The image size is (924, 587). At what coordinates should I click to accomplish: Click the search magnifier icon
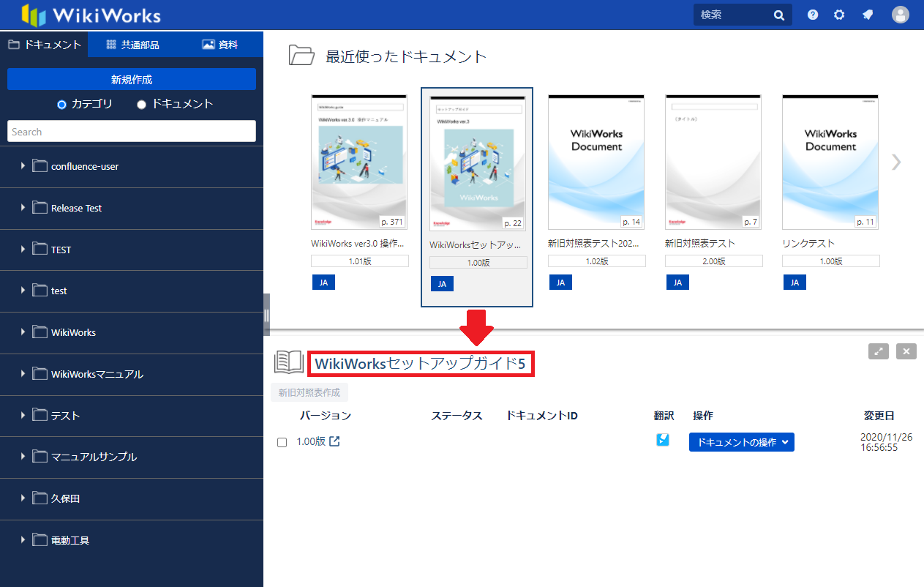[779, 15]
